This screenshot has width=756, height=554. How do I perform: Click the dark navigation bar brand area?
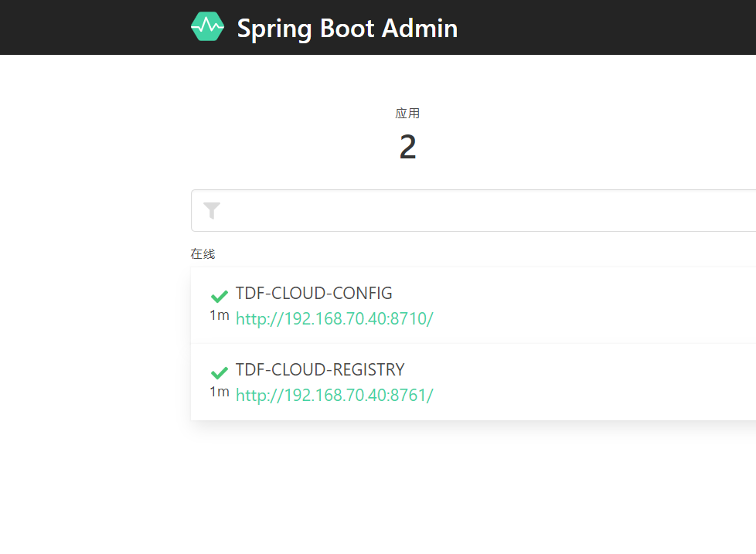[x=325, y=27]
